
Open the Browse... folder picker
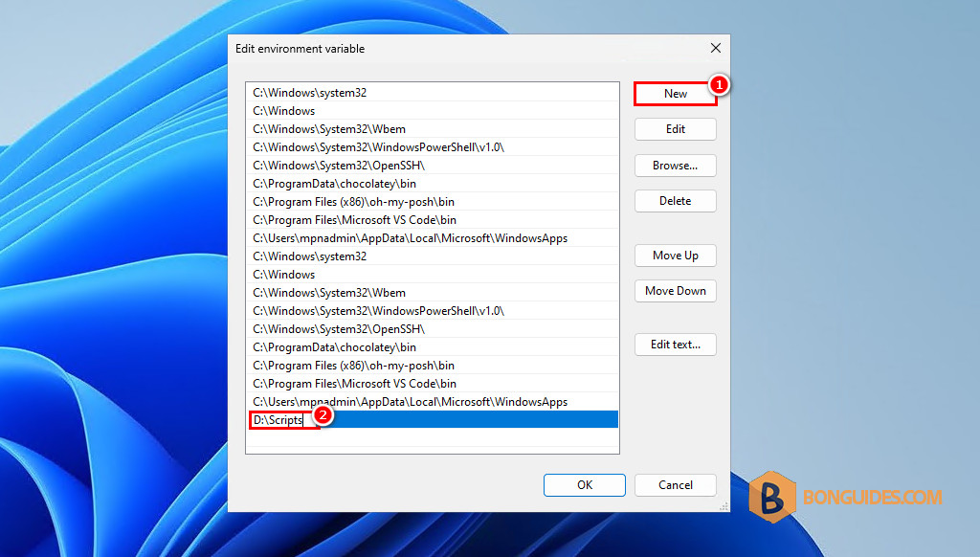coord(675,166)
